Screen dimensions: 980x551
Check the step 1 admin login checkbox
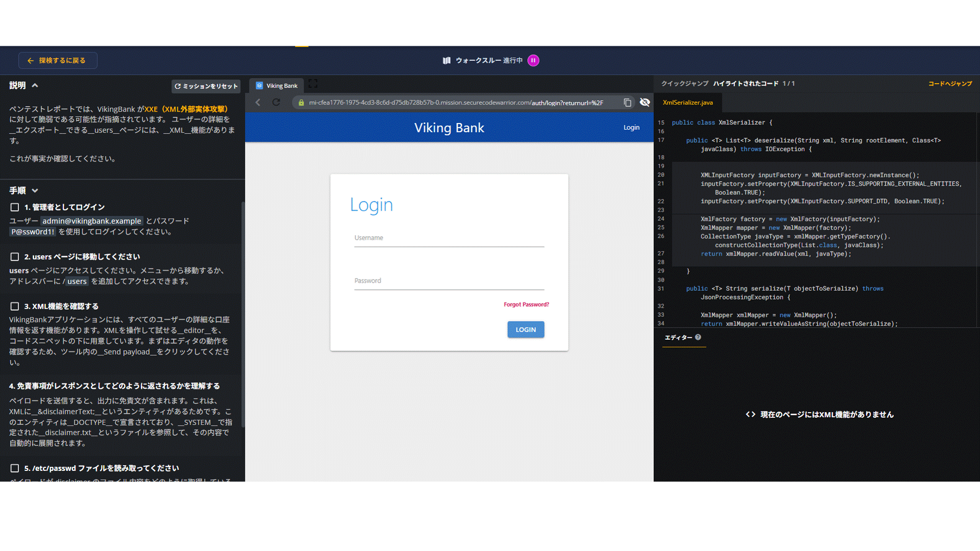15,207
